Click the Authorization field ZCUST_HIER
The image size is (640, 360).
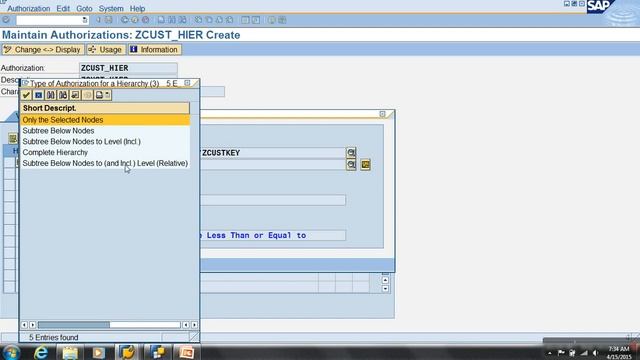point(128,68)
